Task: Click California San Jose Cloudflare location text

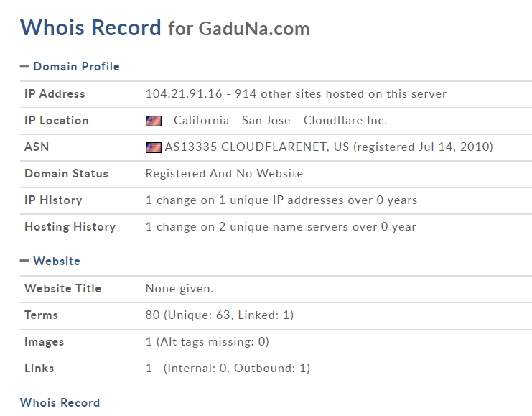Action: (x=280, y=120)
